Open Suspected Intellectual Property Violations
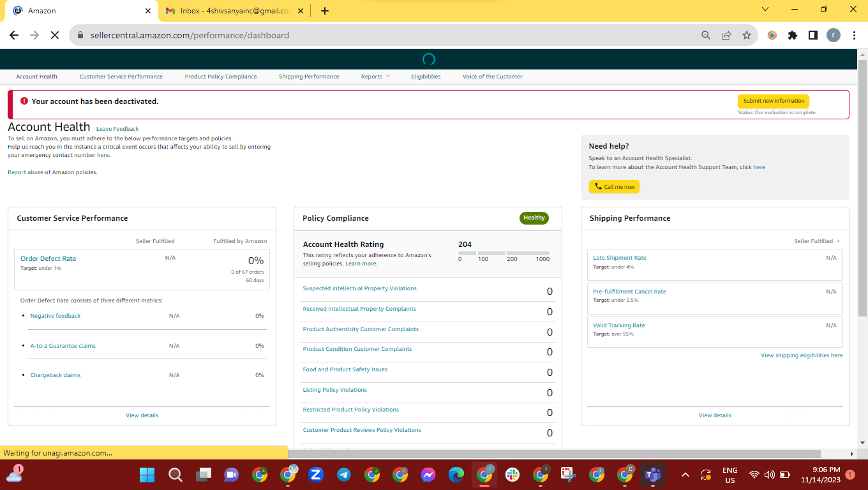This screenshot has width=868, height=490. [360, 288]
